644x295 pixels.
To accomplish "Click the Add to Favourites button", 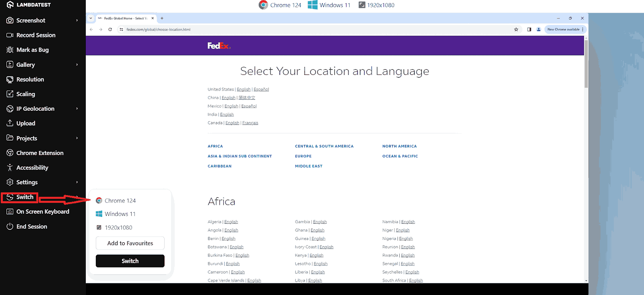I will click(130, 243).
